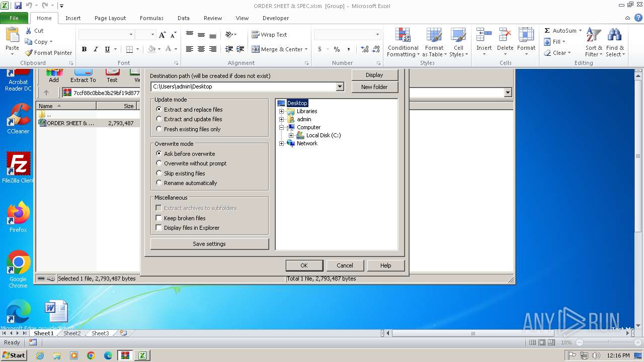This screenshot has width=644, height=362.
Task: Click the AutoSum sigma icon
Action: (x=547, y=31)
